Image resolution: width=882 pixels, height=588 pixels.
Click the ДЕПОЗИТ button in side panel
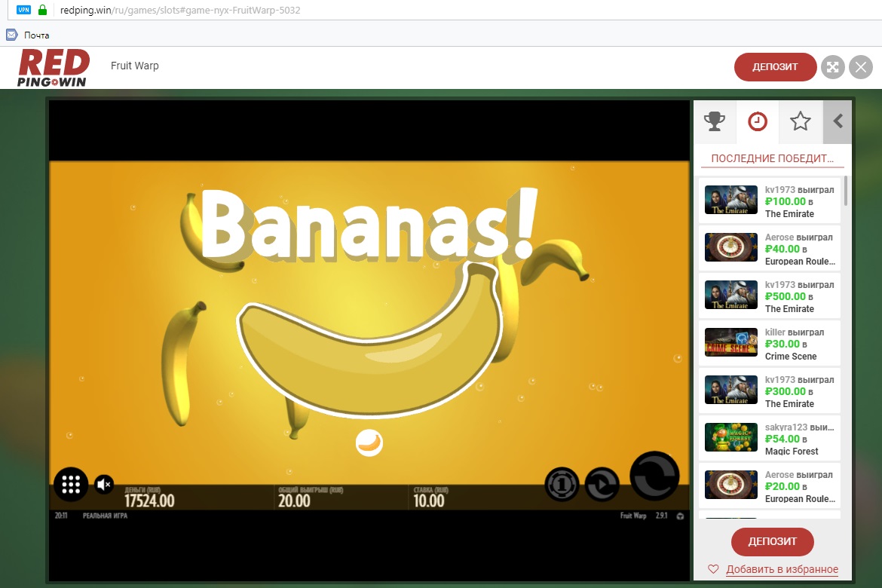772,541
